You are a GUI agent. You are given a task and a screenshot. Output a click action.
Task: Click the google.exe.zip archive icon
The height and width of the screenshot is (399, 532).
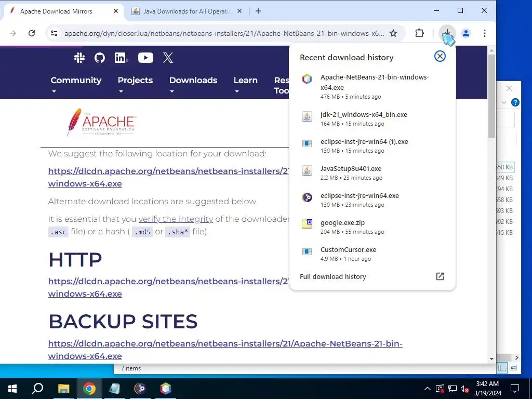[x=307, y=224]
